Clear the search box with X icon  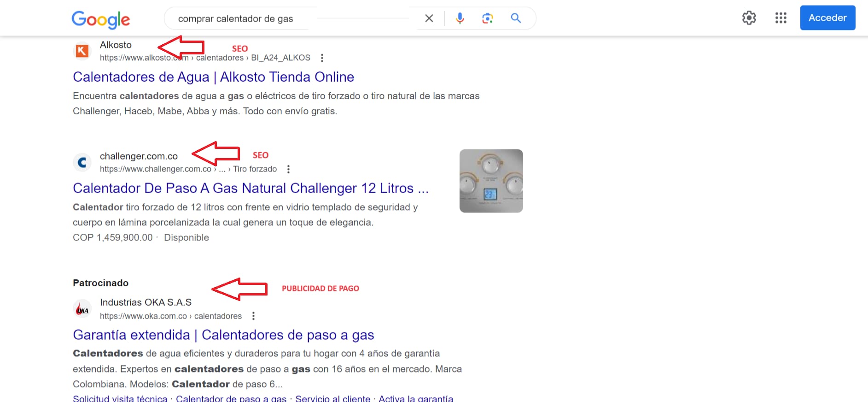(429, 18)
